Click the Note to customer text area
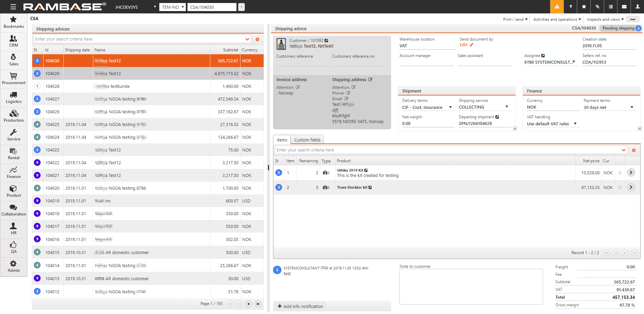 (x=471, y=287)
